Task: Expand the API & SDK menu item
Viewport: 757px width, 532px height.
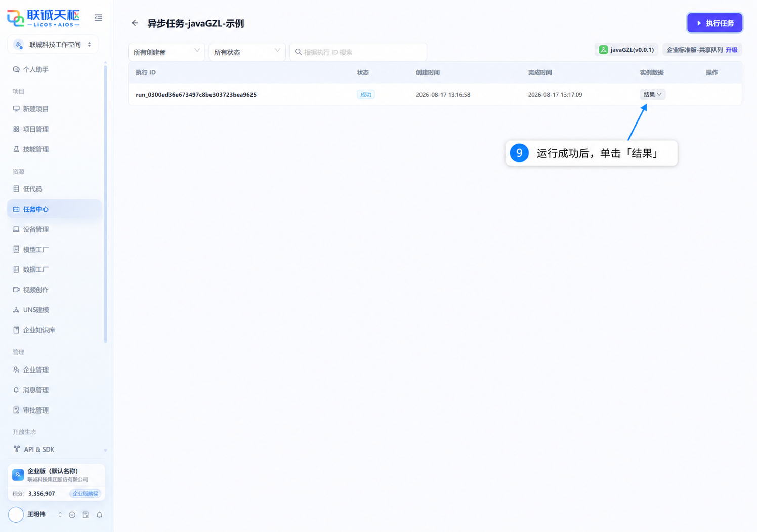Action: click(54, 449)
